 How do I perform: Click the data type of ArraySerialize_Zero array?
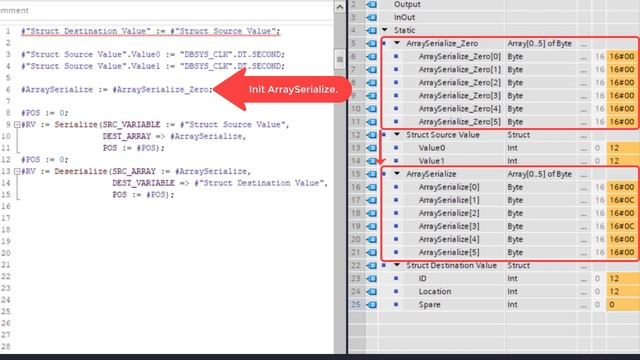(539, 44)
